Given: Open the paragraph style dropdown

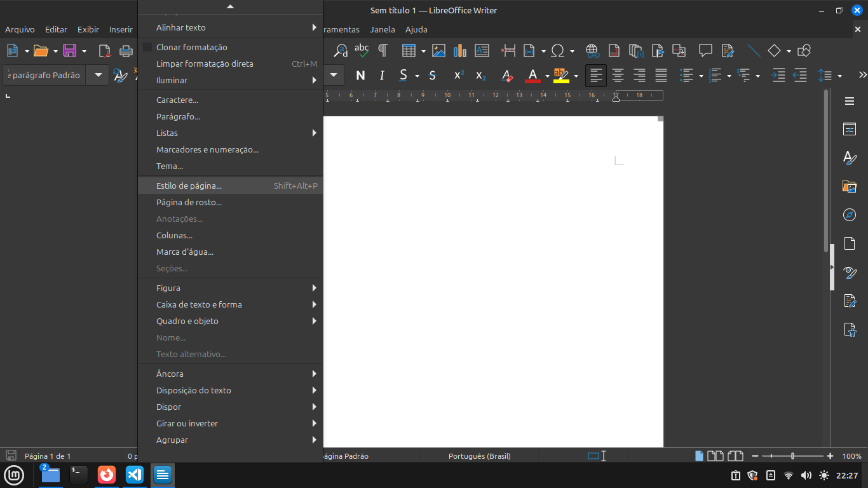Looking at the screenshot, I should 98,75.
